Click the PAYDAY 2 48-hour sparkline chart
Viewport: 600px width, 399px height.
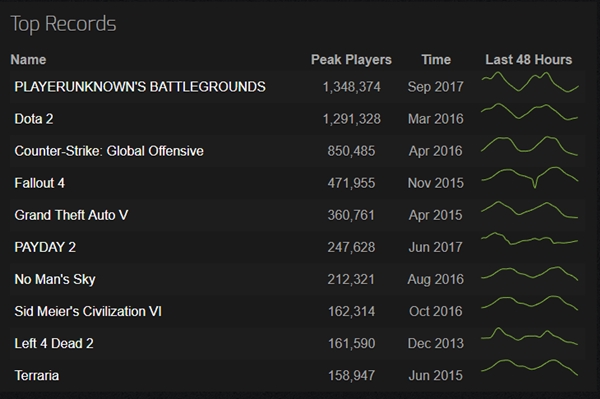tap(530, 239)
